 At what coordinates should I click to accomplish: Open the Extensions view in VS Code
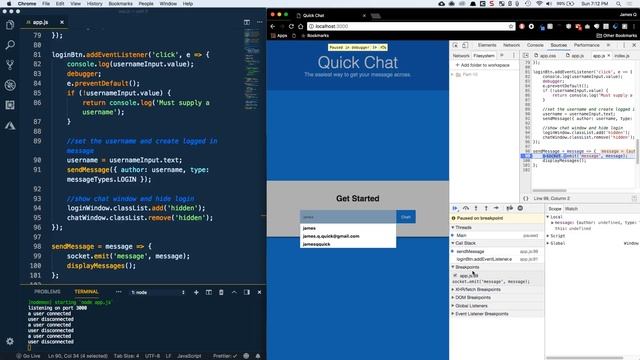pyautogui.click(x=10, y=105)
